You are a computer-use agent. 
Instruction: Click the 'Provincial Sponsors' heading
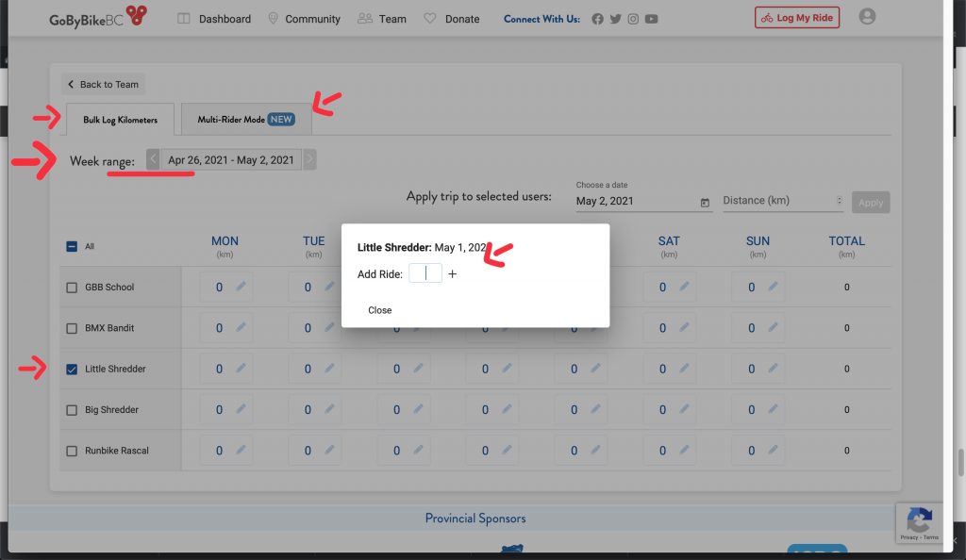[x=475, y=519]
